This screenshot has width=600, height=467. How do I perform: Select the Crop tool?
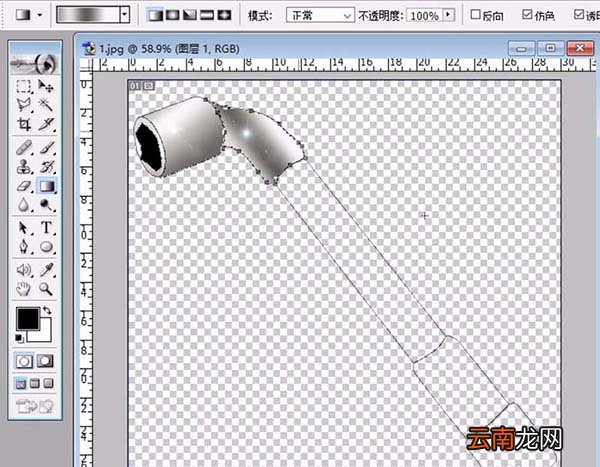click(x=24, y=124)
